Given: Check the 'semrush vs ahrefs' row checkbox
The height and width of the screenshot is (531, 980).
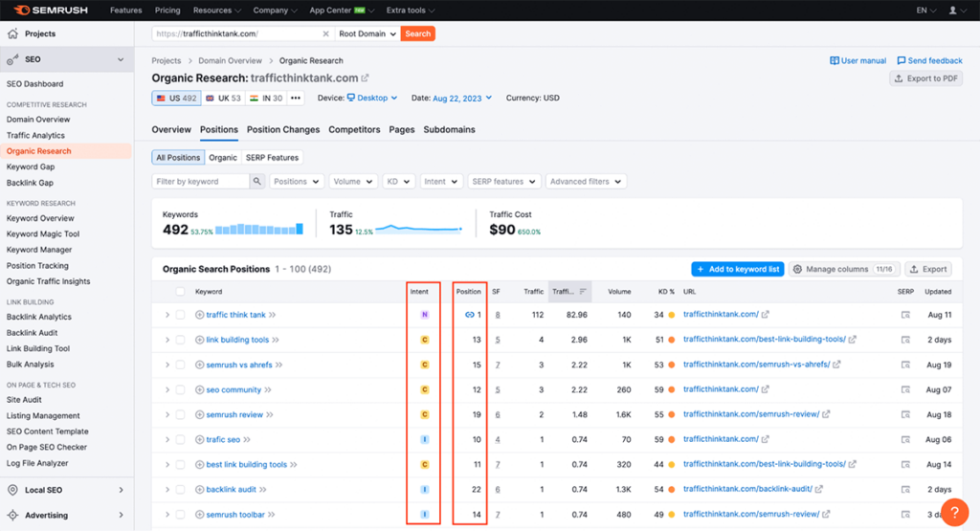Looking at the screenshot, I should click(x=180, y=365).
